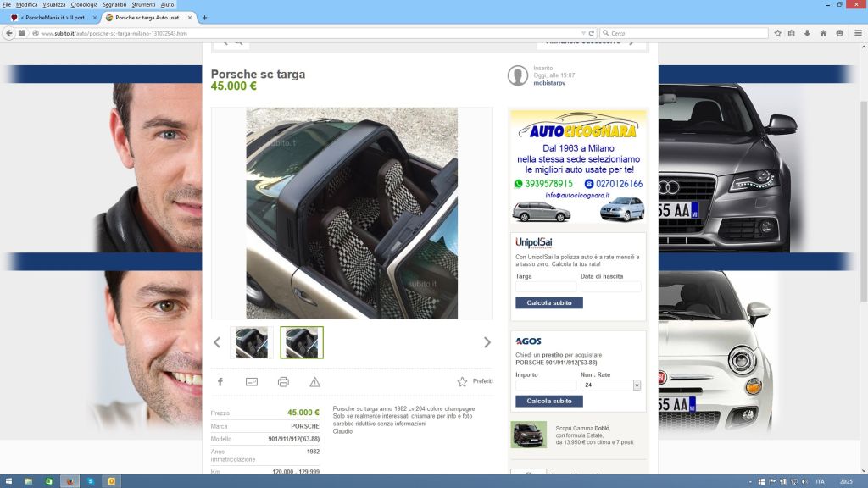Show previous photo thumbnails with left arrow
868x488 pixels.
(x=217, y=342)
